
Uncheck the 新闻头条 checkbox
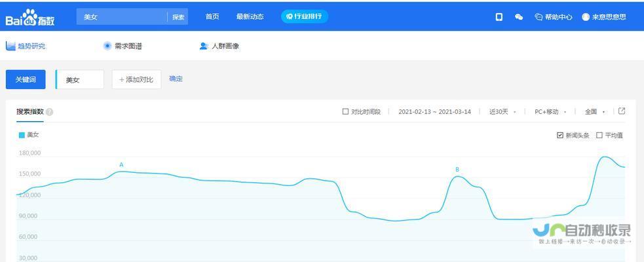coord(559,135)
